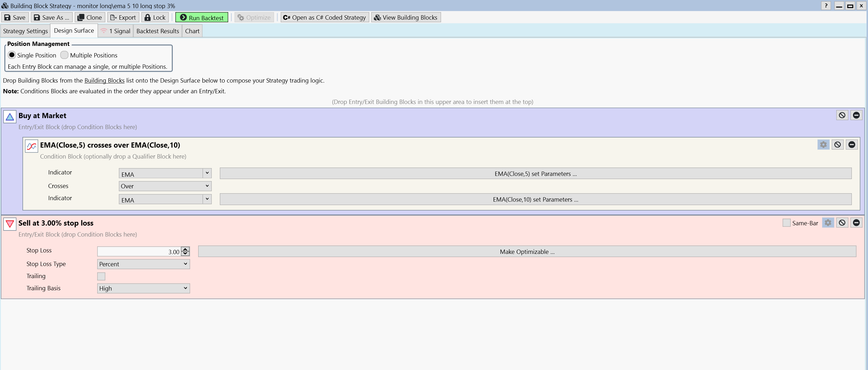The height and width of the screenshot is (370, 868).
Task: Click the EMA crossover condition icon
Action: tap(31, 146)
